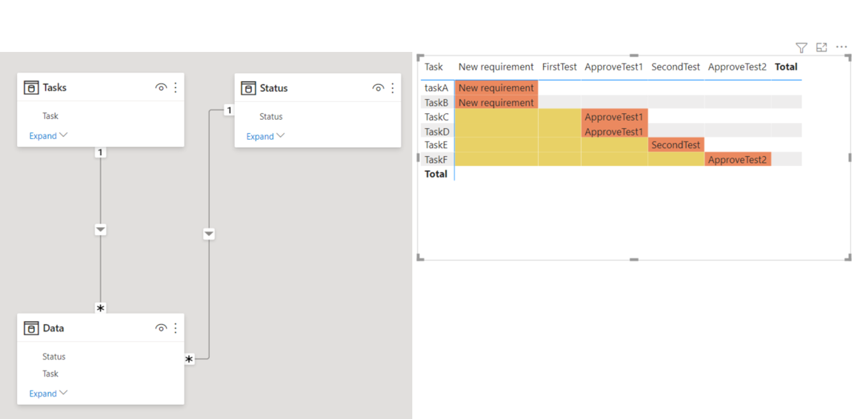
Task: Select filter direction arrow on Status-Data relationship
Action: (x=209, y=233)
